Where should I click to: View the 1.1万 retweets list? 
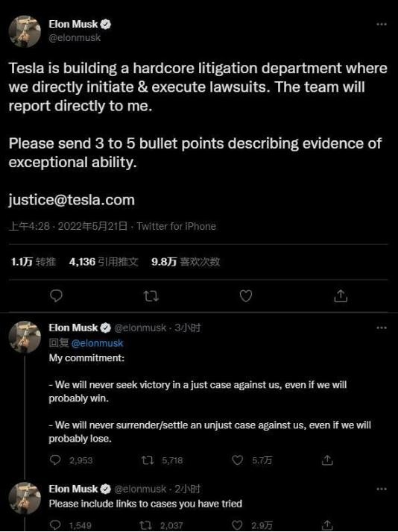(x=34, y=262)
